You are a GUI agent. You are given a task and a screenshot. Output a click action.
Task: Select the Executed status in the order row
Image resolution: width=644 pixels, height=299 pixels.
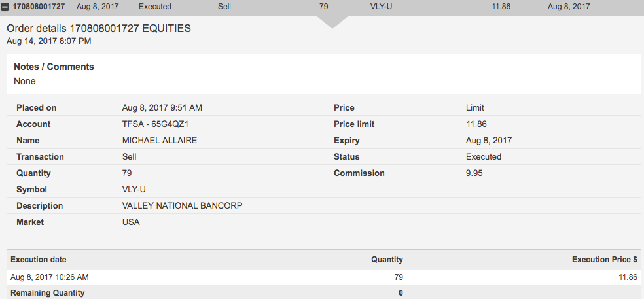pos(155,7)
